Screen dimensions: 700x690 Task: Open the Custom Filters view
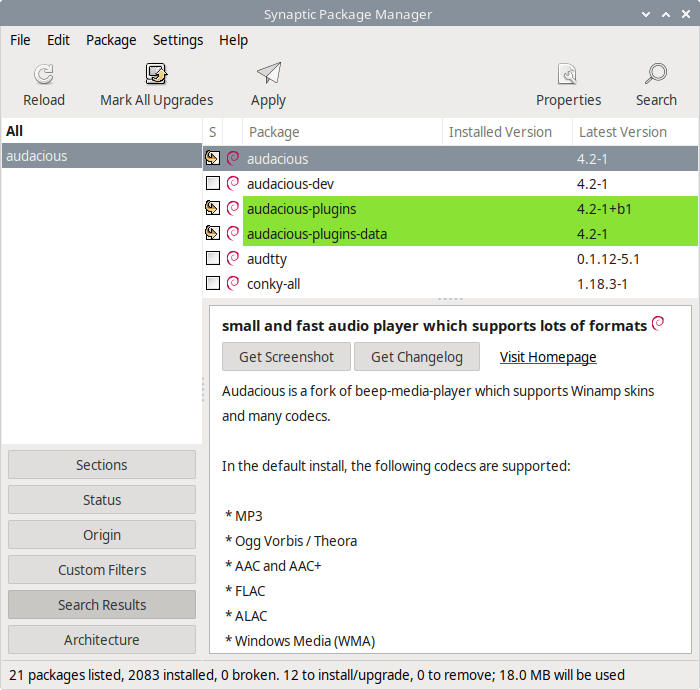[x=102, y=569]
